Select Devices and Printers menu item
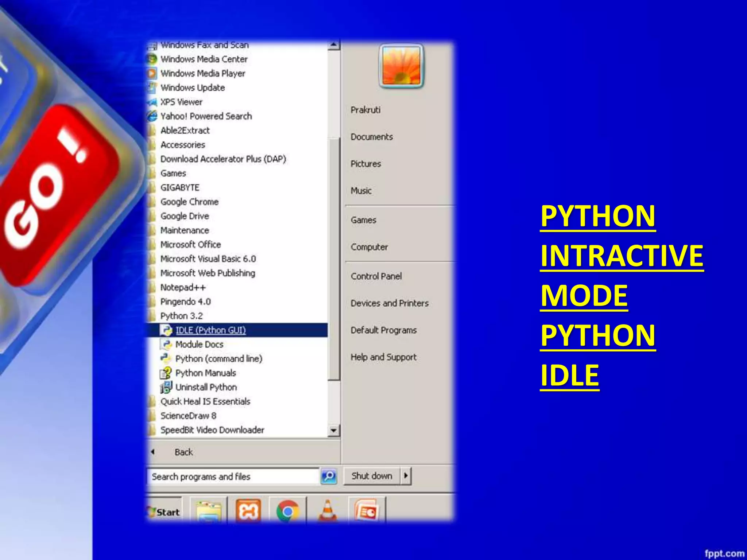 click(x=390, y=303)
